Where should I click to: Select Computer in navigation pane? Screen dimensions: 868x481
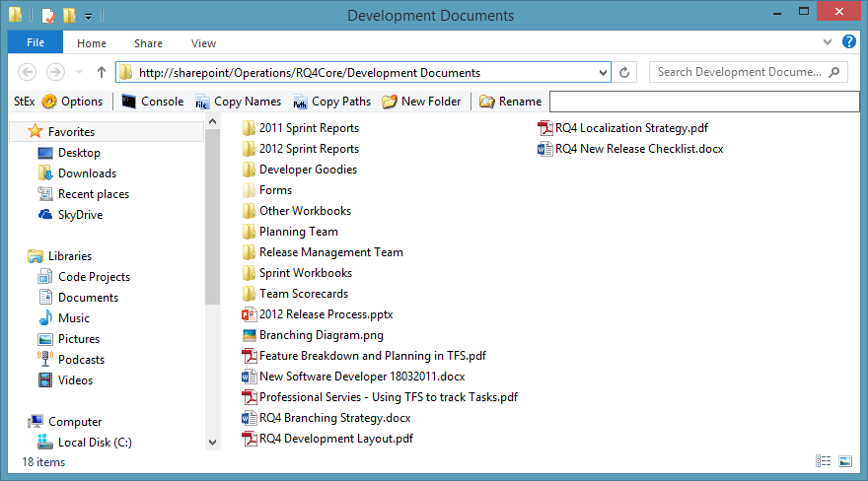(x=64, y=422)
